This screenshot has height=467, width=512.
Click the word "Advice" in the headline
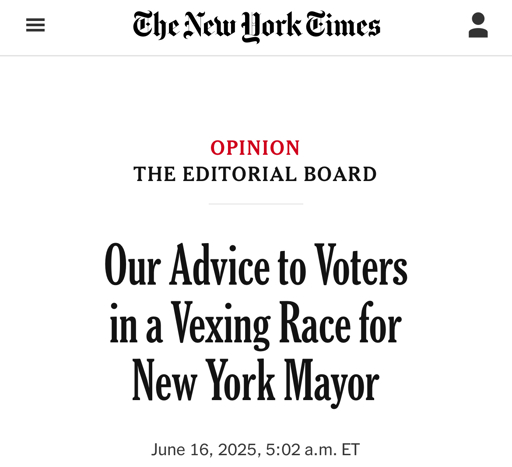(x=220, y=265)
